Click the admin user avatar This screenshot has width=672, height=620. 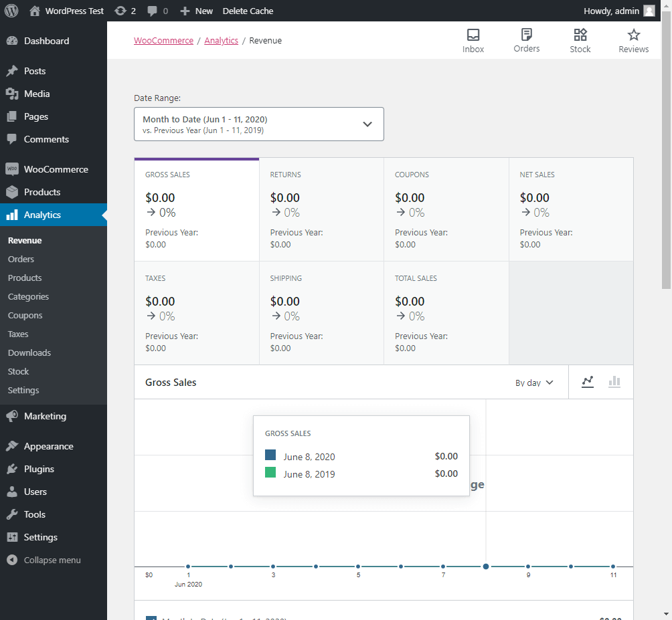[x=649, y=11]
